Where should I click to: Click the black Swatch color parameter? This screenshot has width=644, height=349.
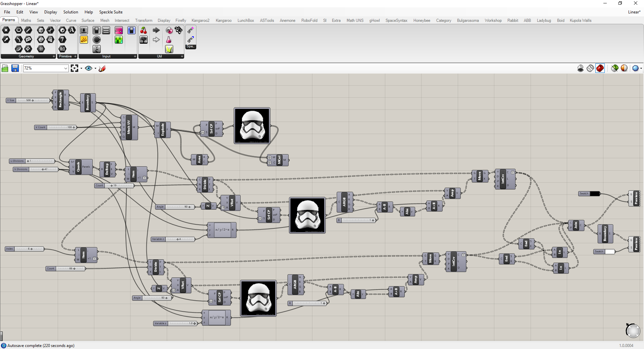click(x=589, y=194)
